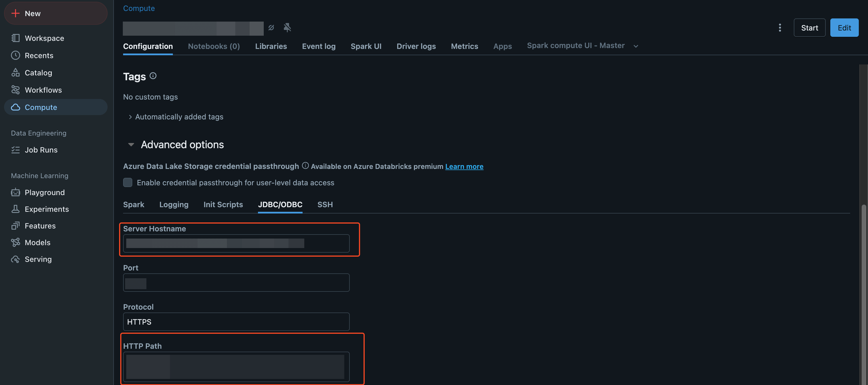Click the unpin icon next to the cluster name
Image resolution: width=868 pixels, height=385 pixels.
tap(287, 28)
